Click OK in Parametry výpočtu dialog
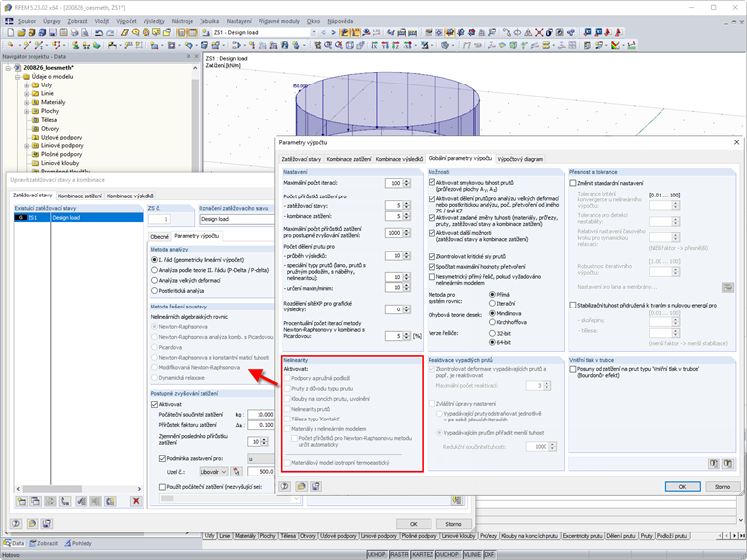The image size is (747, 560). [x=682, y=487]
